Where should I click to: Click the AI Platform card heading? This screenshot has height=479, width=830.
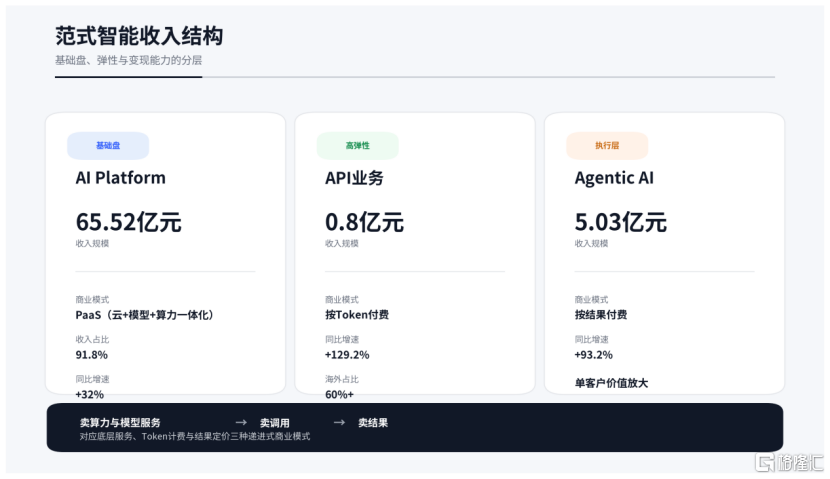pyautogui.click(x=120, y=178)
